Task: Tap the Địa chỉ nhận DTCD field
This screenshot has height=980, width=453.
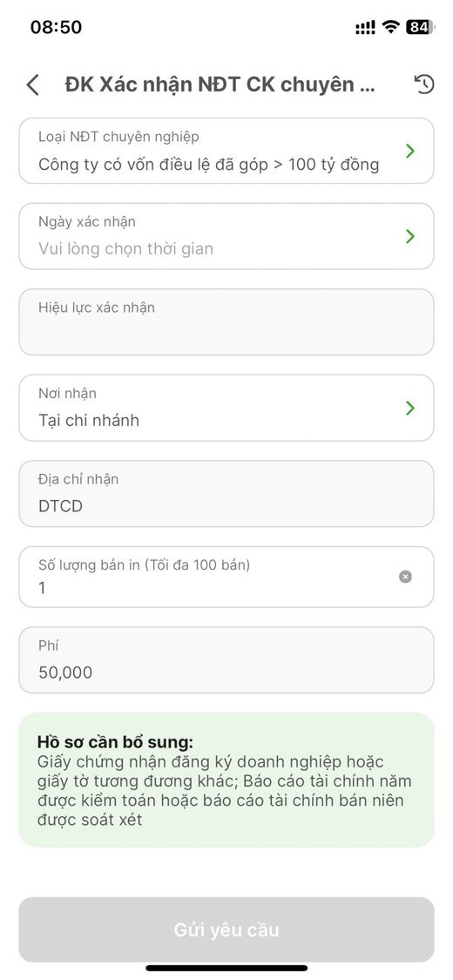Action: pos(226,494)
